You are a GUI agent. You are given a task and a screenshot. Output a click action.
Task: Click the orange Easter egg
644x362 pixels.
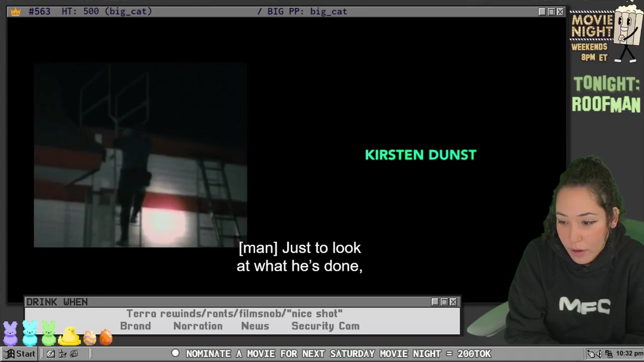pyautogui.click(x=106, y=337)
